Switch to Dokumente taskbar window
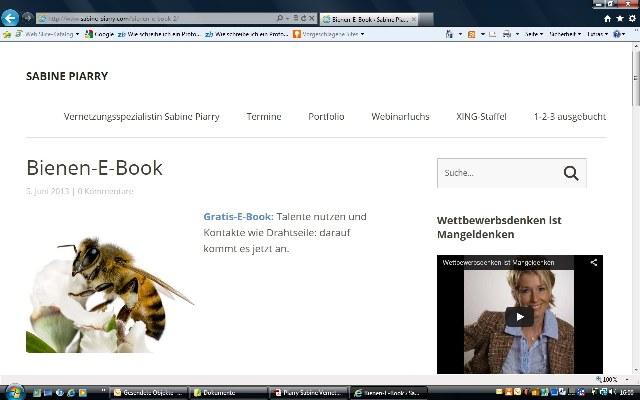The width and height of the screenshot is (640, 400). tap(228, 393)
